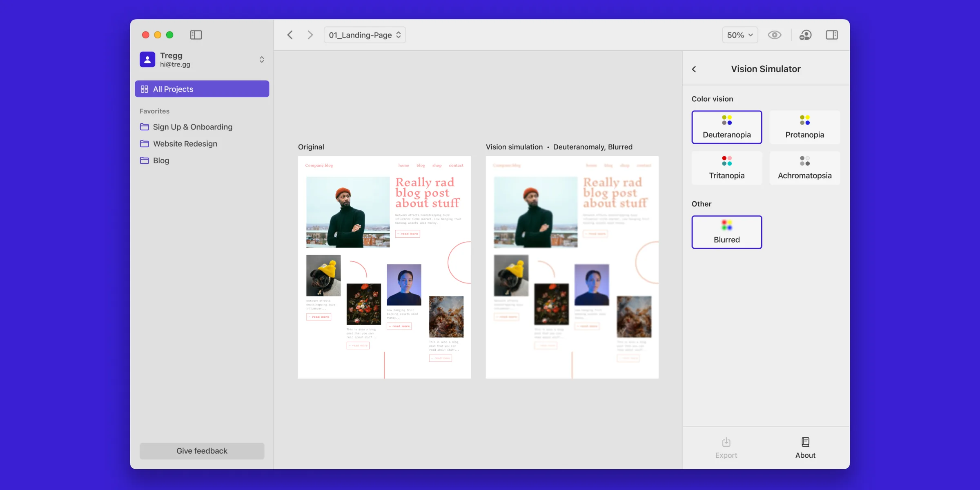
Task: Select the Achromatopsia color option
Action: click(805, 168)
